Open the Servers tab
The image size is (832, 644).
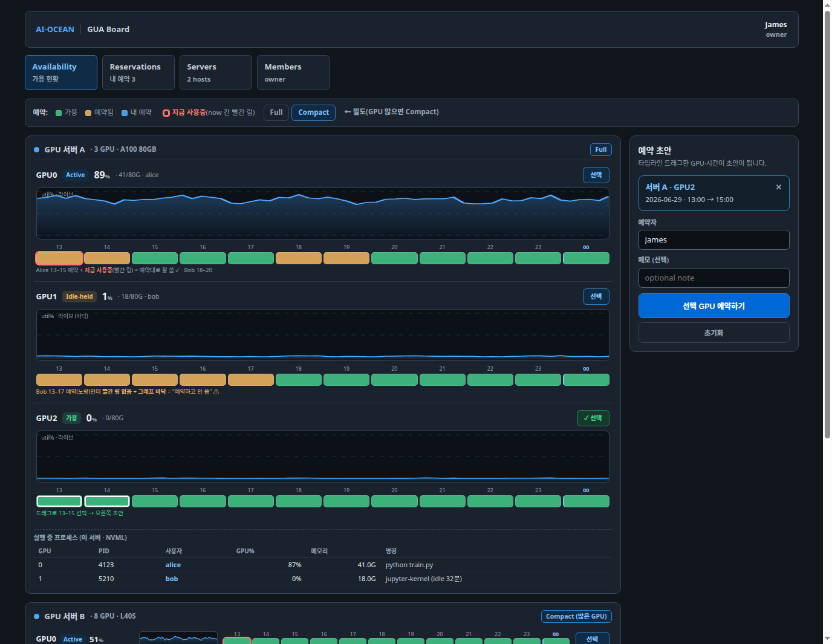216,73
